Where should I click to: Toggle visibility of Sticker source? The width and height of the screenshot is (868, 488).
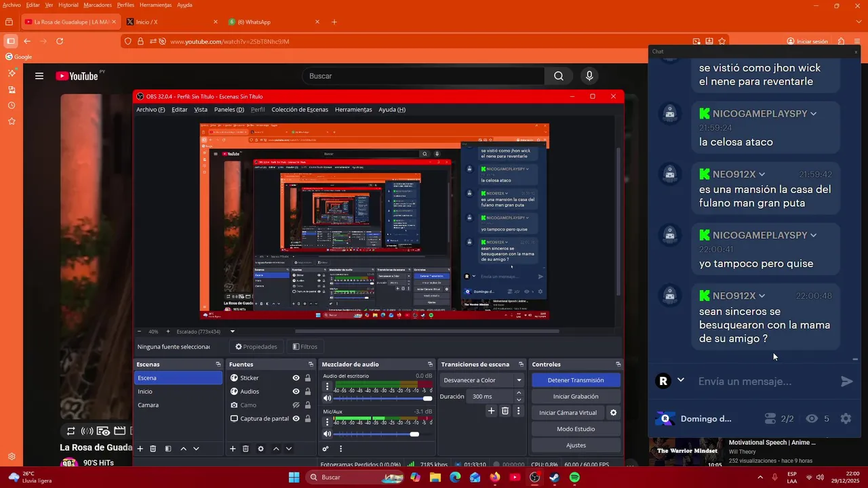[x=296, y=378]
